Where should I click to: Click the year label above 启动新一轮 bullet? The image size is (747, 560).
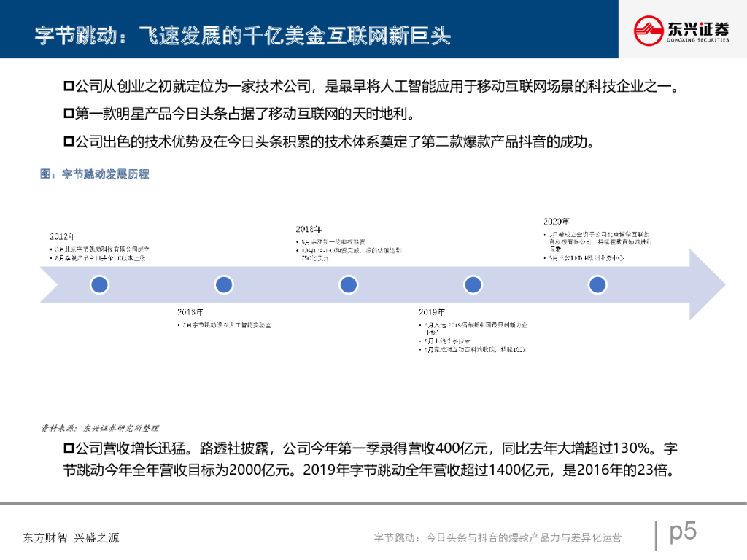click(x=309, y=229)
